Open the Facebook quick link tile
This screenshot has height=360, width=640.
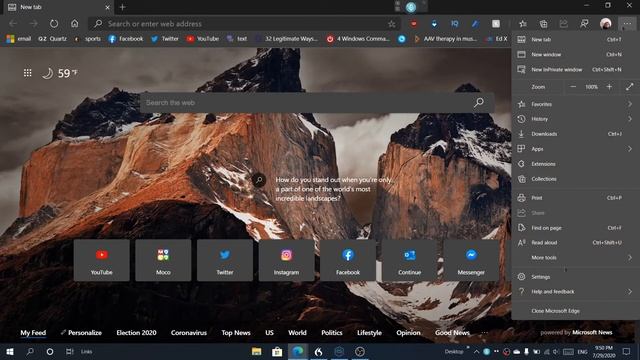(x=348, y=260)
